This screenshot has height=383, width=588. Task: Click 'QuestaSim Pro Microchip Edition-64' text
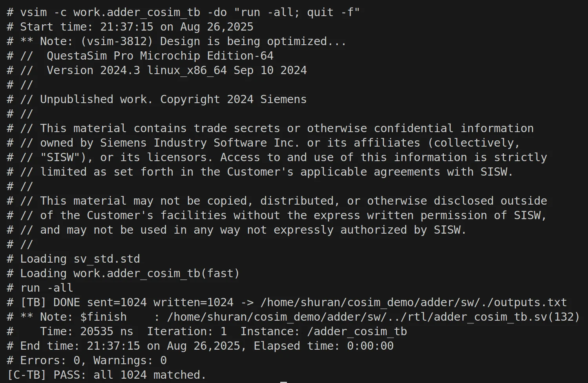pos(160,56)
